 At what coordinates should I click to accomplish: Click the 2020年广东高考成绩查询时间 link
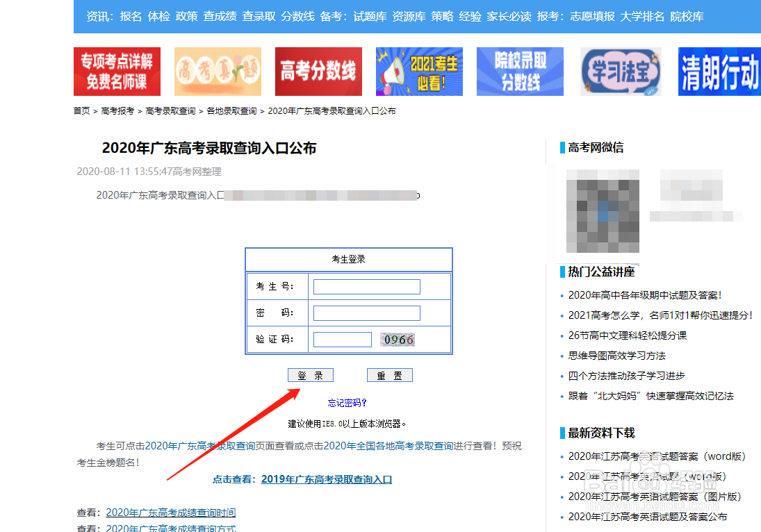coord(171,512)
